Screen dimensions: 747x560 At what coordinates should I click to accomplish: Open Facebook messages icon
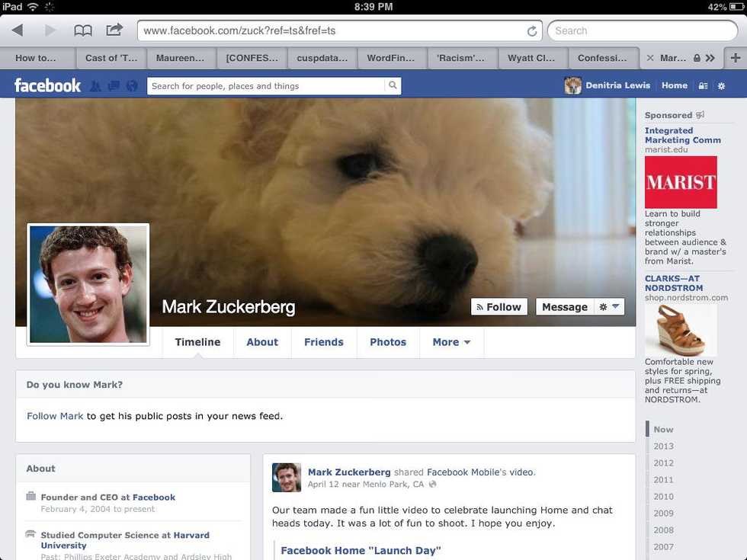click(x=114, y=85)
